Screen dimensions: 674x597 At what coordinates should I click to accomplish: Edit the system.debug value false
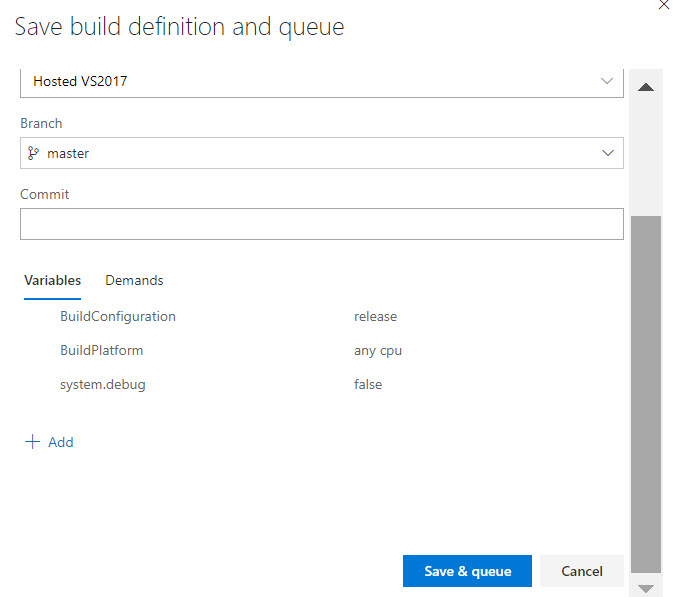pyautogui.click(x=368, y=384)
